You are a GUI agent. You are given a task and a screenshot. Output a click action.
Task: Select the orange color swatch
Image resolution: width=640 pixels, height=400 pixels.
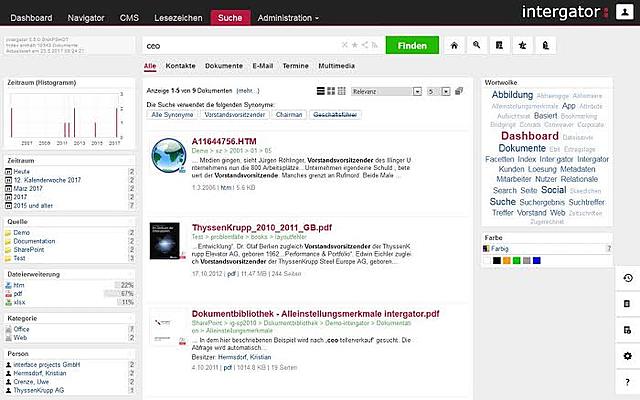coord(507,260)
